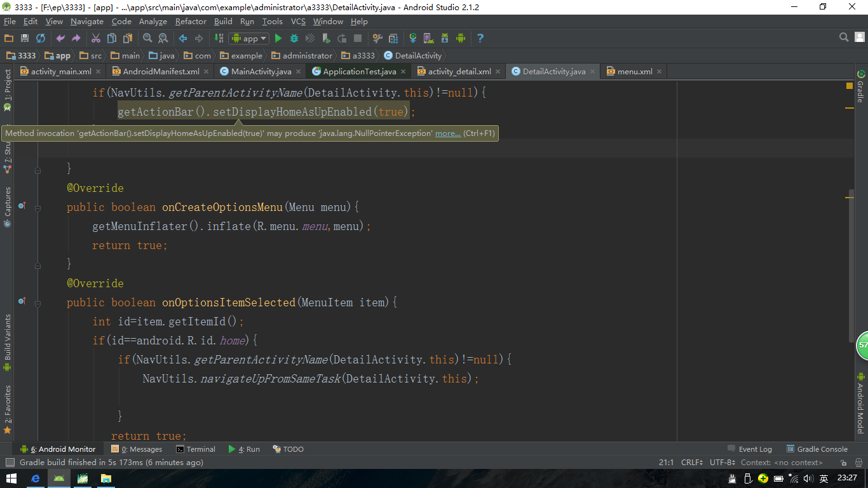The height and width of the screenshot is (488, 868).
Task: Open the Event Log panel
Action: pyautogui.click(x=750, y=449)
